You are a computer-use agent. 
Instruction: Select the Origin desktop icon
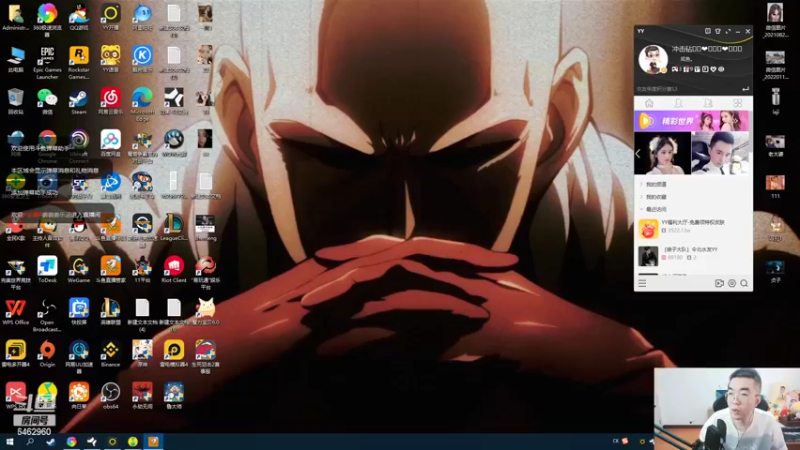[x=47, y=354]
